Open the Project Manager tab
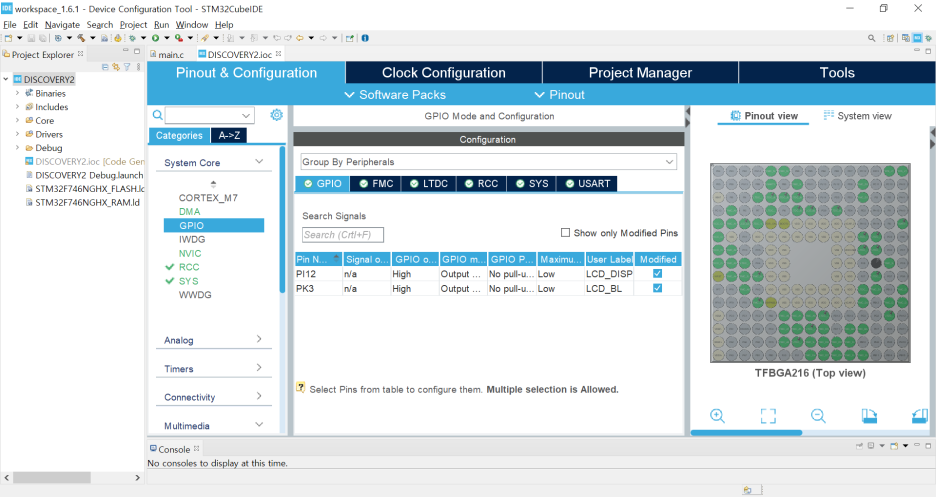 pos(640,73)
